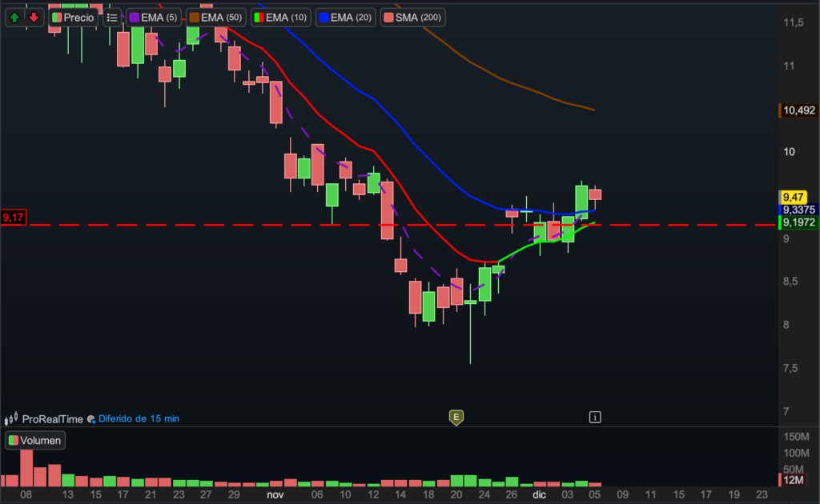Click the ProRealTime candlestick logo icon
820x504 pixels.
tap(11, 418)
